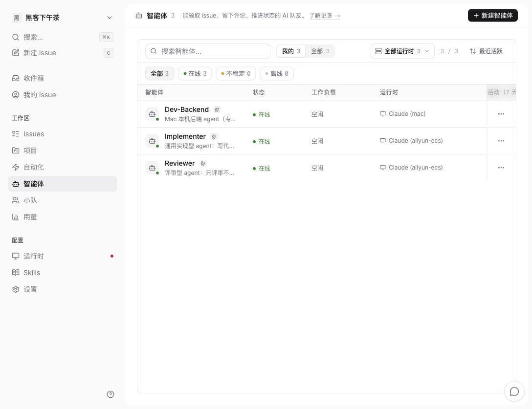The image size is (532, 409).
Task: Click the 新建智能体 button
Action: [493, 15]
